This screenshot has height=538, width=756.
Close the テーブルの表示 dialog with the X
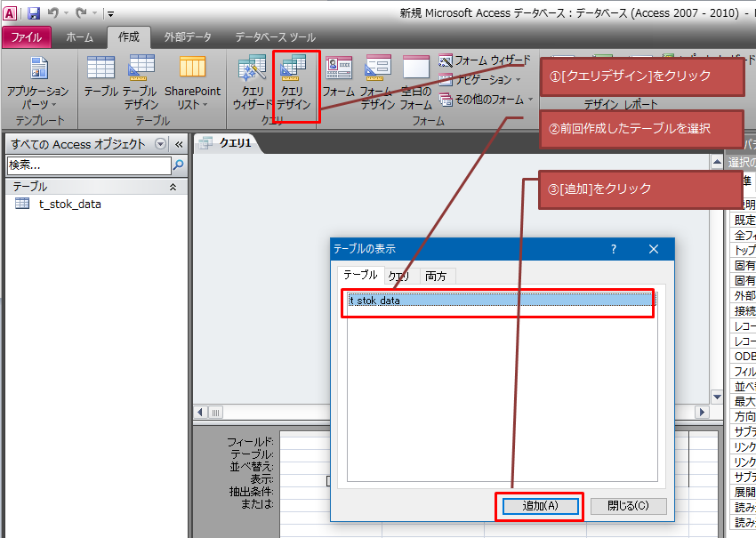pyautogui.click(x=654, y=249)
